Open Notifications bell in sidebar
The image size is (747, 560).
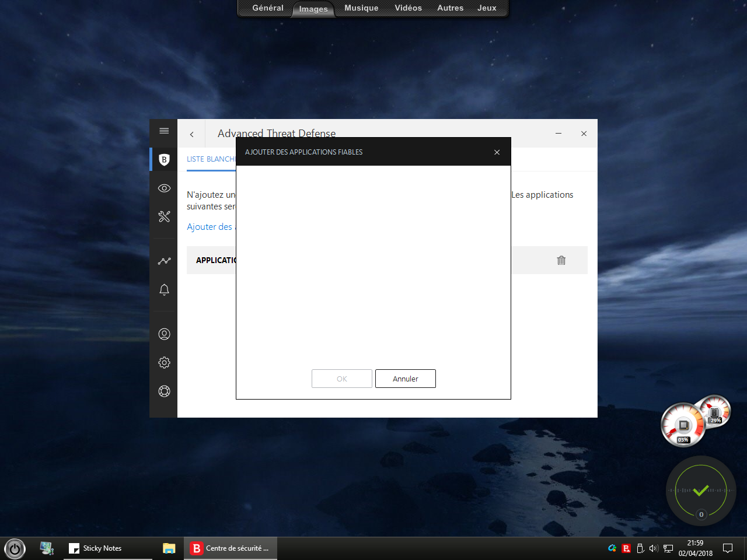164,290
